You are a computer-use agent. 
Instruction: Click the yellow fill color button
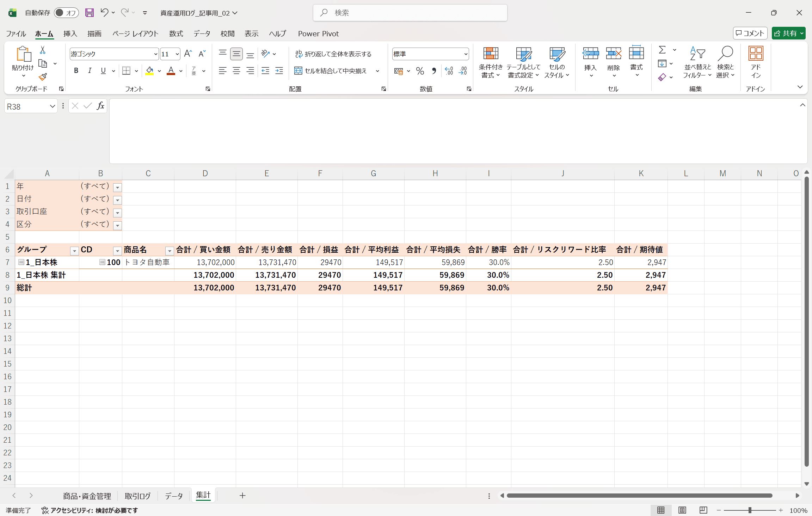click(x=149, y=71)
